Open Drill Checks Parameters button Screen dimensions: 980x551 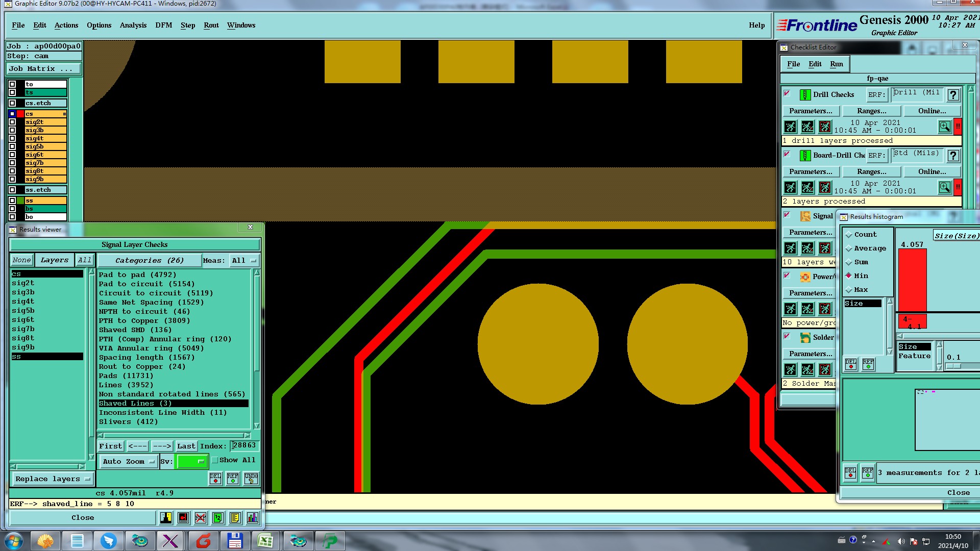point(810,111)
